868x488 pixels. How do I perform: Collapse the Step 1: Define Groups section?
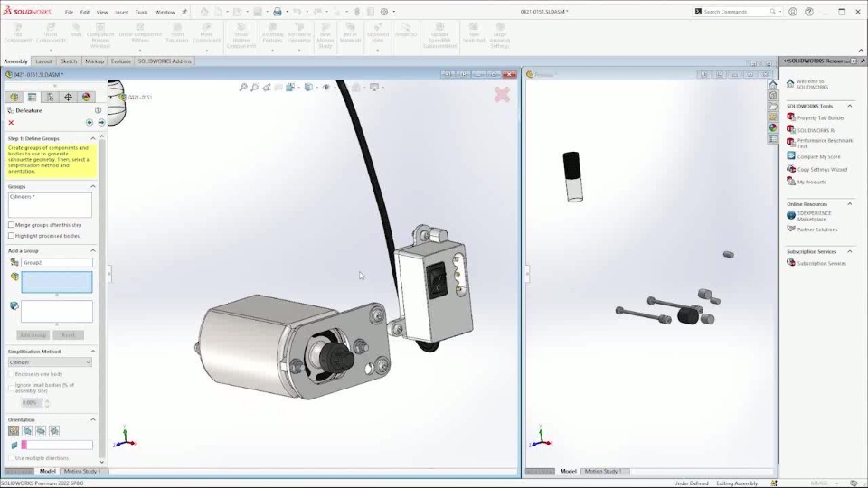click(x=93, y=138)
